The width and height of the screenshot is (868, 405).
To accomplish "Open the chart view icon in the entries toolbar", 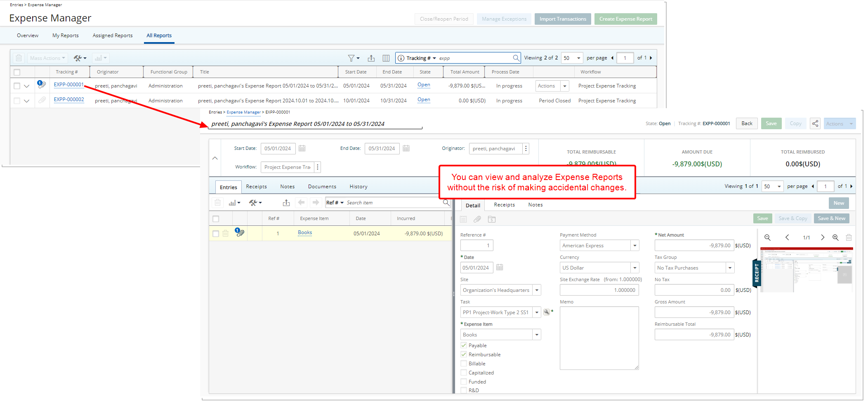I will click(x=233, y=203).
